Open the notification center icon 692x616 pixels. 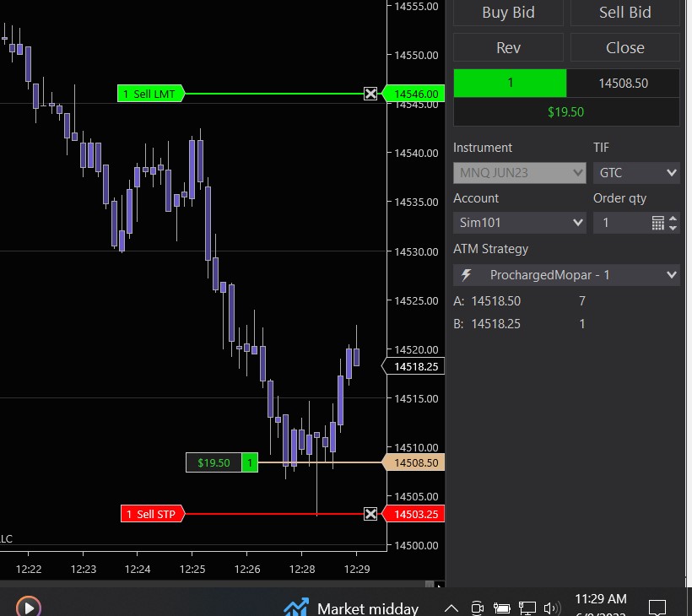[x=657, y=608]
